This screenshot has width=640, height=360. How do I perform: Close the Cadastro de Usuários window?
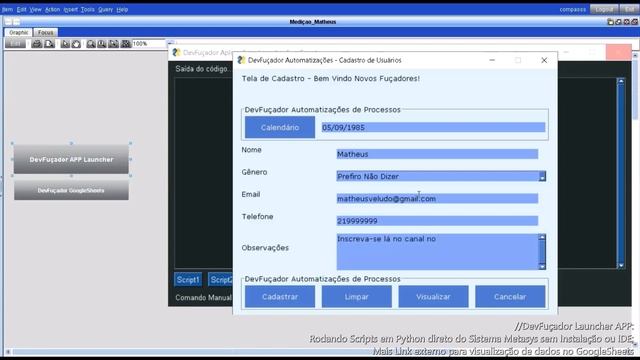(544, 60)
